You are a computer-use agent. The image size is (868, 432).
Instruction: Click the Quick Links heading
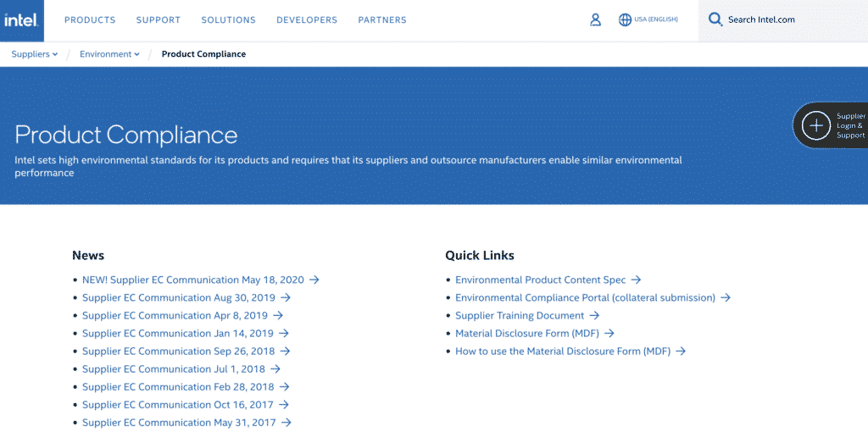tap(480, 256)
